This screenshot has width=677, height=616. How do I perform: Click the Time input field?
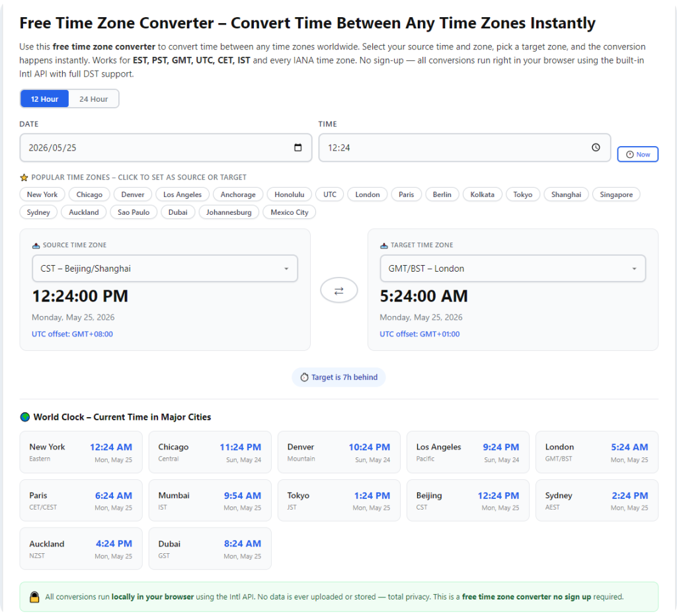click(x=465, y=147)
